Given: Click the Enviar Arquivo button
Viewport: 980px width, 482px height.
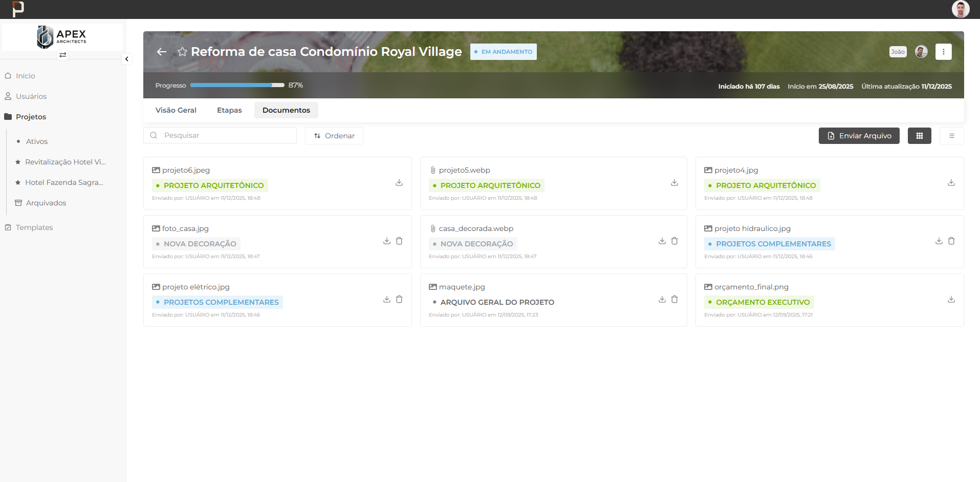Looking at the screenshot, I should (859, 136).
